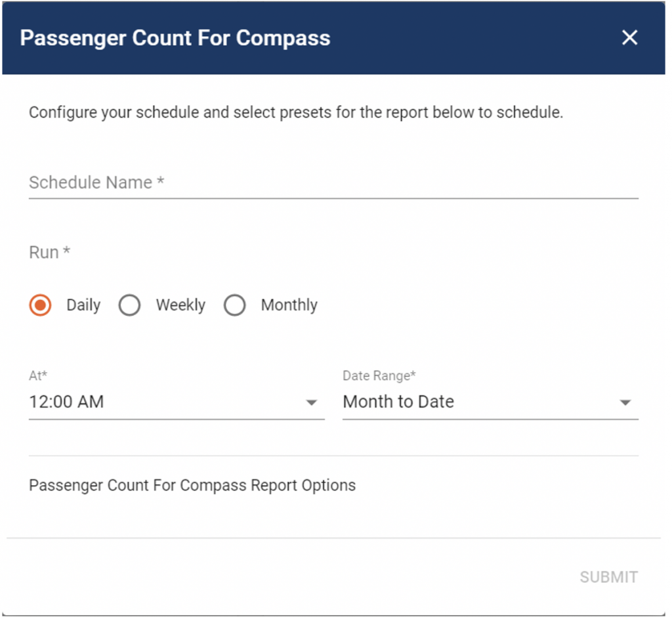Click the Passenger Count For Compass title
Viewport: 672px width, 619px height.
click(x=175, y=37)
